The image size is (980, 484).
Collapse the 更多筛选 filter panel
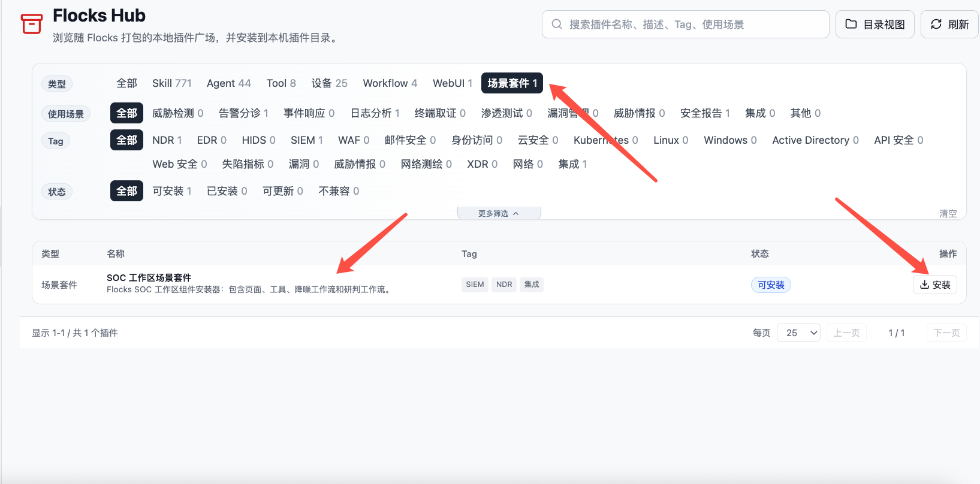pos(499,213)
